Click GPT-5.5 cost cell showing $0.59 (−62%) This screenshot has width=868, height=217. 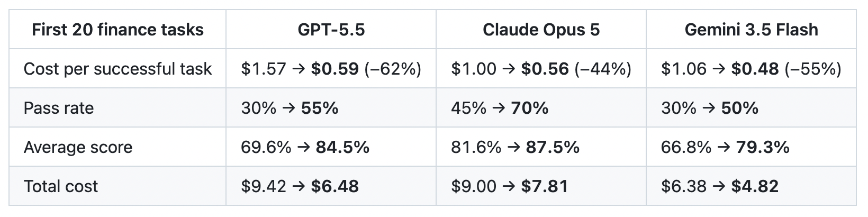(331, 69)
